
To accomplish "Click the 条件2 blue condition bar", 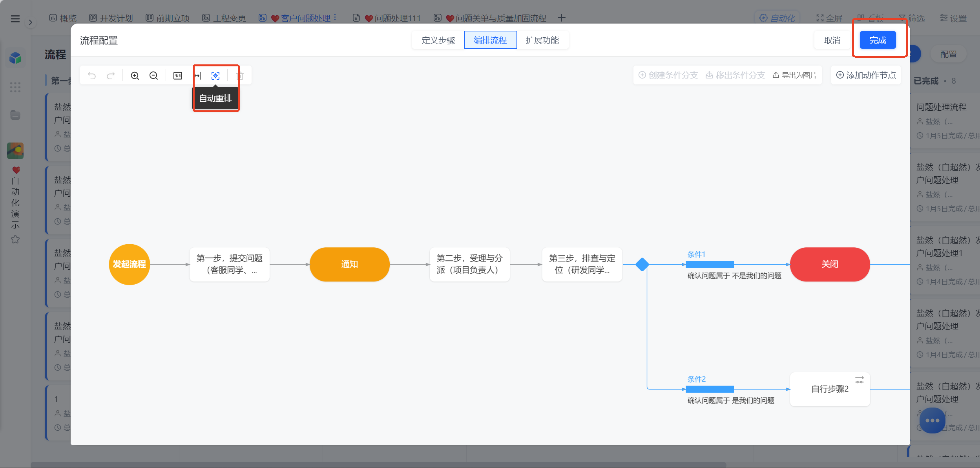I will click(x=710, y=389).
